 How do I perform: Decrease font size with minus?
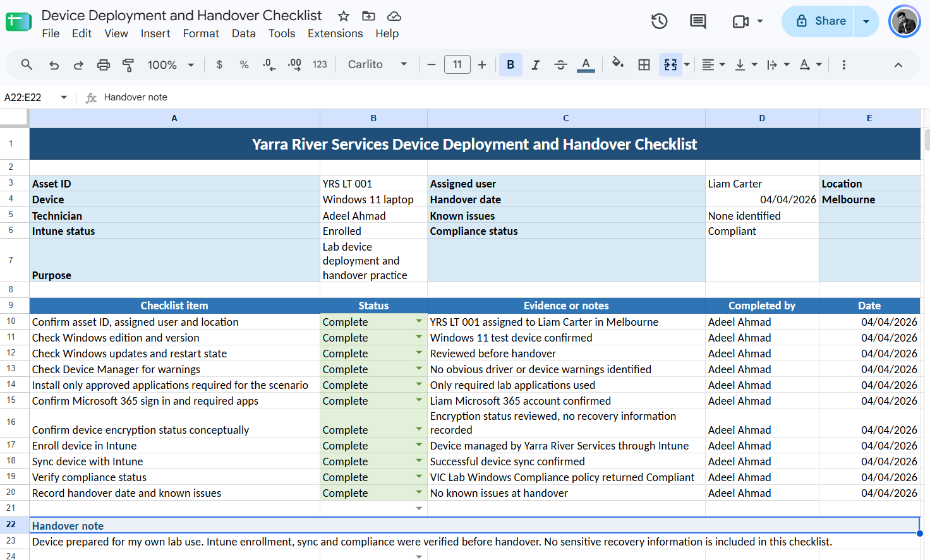(432, 64)
